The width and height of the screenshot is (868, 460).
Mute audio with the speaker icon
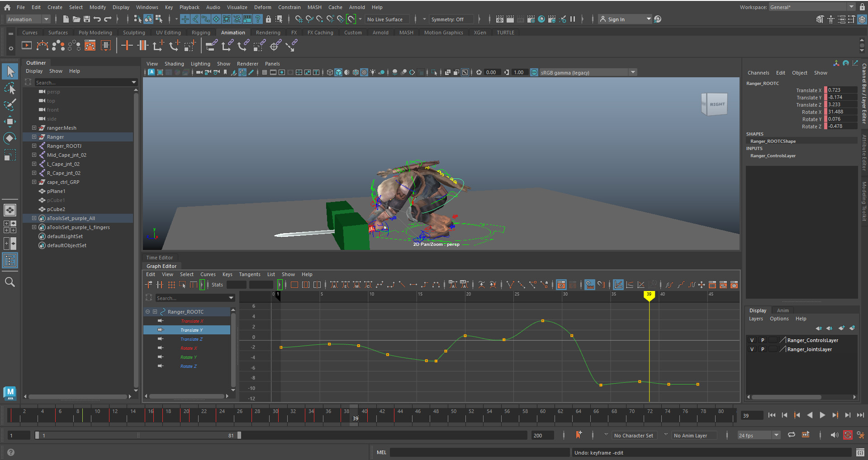click(x=834, y=435)
